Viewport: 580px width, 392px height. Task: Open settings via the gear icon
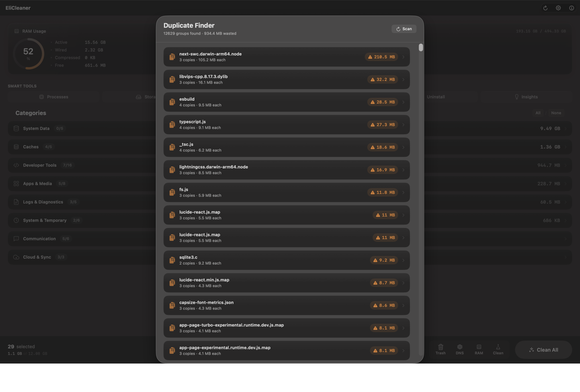[x=558, y=8]
